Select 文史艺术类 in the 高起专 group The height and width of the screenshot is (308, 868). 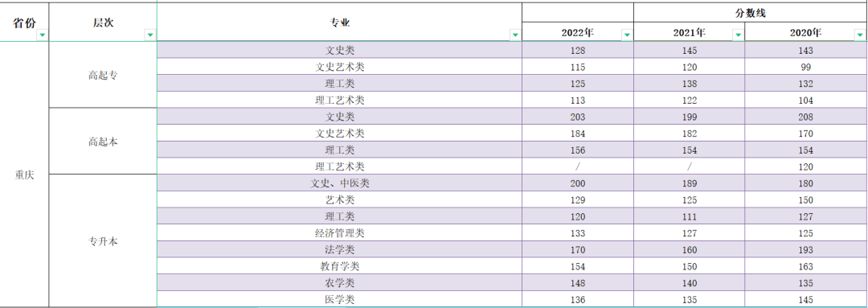(340, 67)
